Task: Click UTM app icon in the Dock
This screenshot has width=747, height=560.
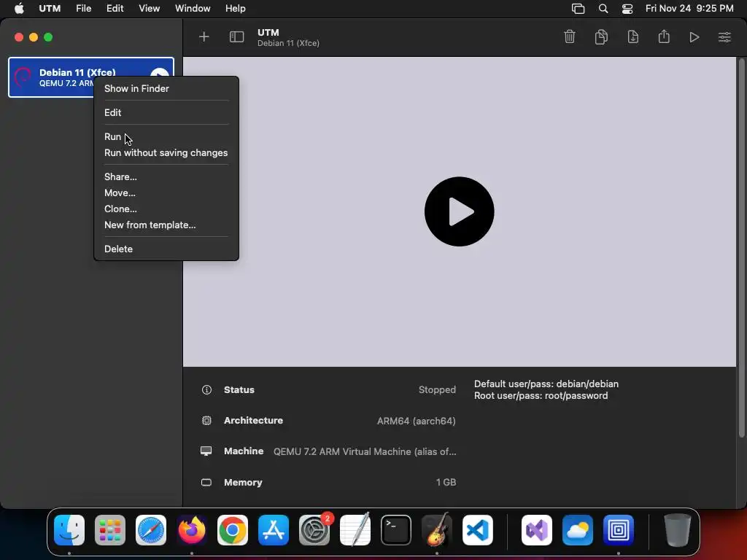Action: (619, 529)
